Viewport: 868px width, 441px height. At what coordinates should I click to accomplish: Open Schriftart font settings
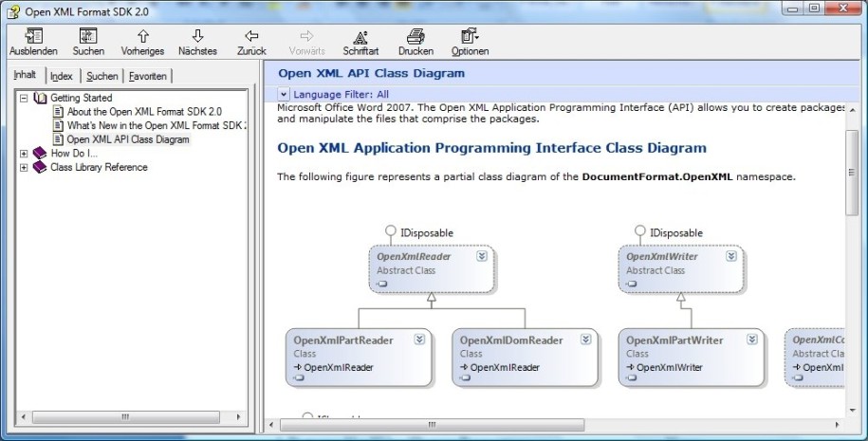pos(360,37)
